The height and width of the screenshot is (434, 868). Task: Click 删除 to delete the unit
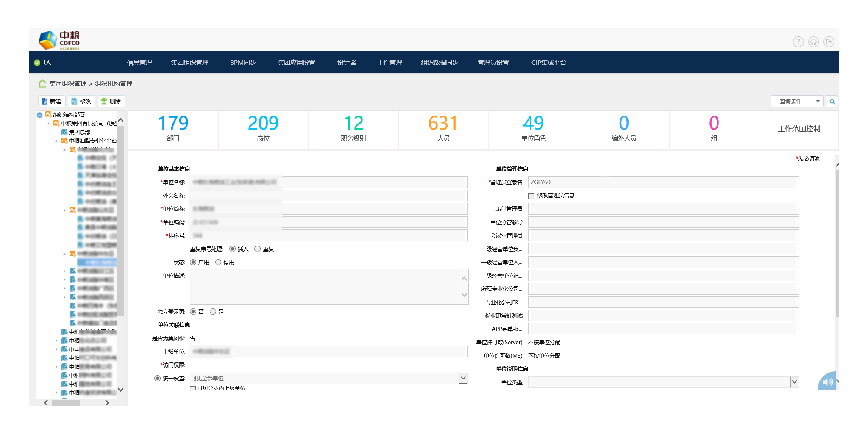[111, 101]
